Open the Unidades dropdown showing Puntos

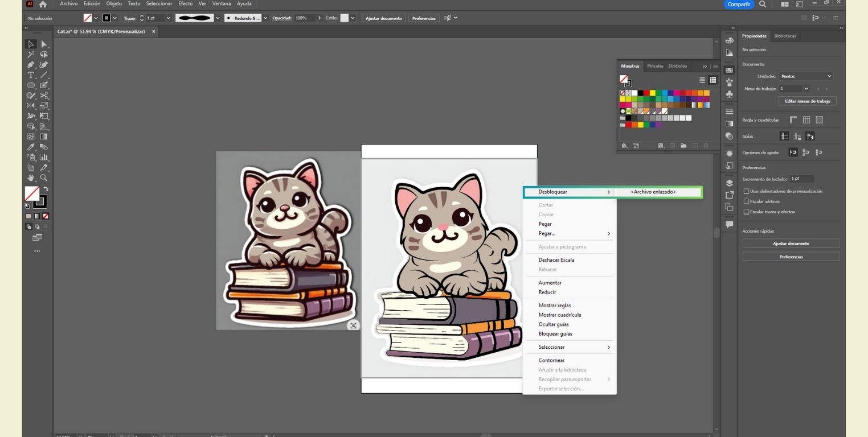(806, 76)
